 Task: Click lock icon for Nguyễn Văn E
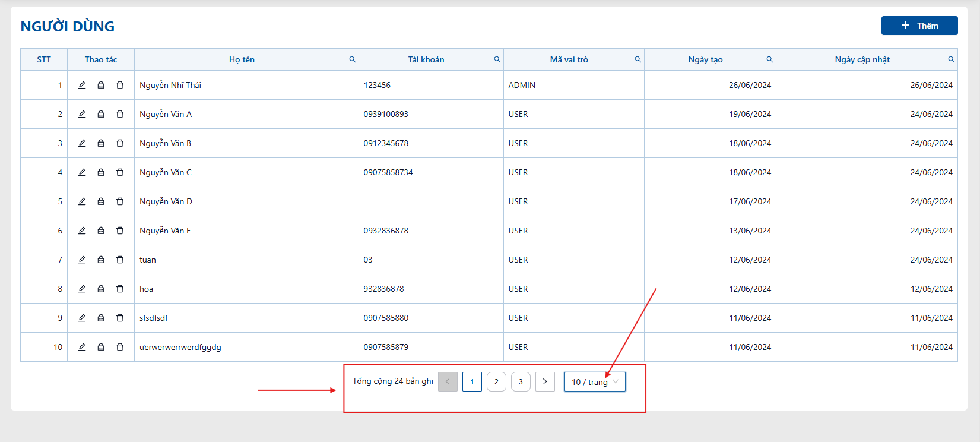coord(101,231)
